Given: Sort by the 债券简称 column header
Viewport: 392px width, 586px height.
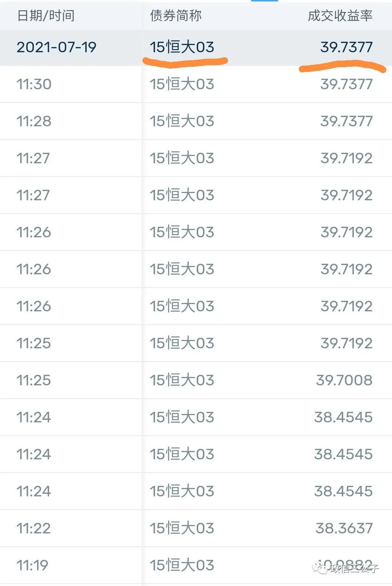Looking at the screenshot, I should point(176,16).
